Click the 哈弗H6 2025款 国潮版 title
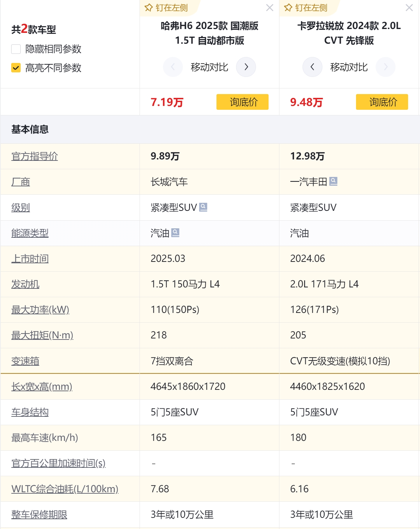 coord(209,33)
